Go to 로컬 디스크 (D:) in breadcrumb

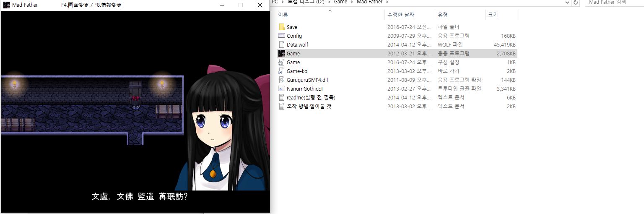(x=306, y=2)
